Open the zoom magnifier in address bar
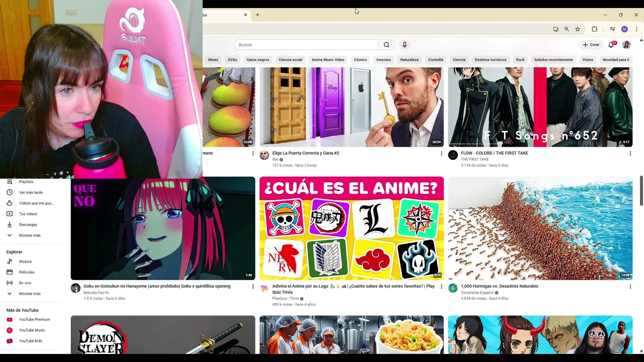The height and width of the screenshot is (362, 644). pos(567,29)
